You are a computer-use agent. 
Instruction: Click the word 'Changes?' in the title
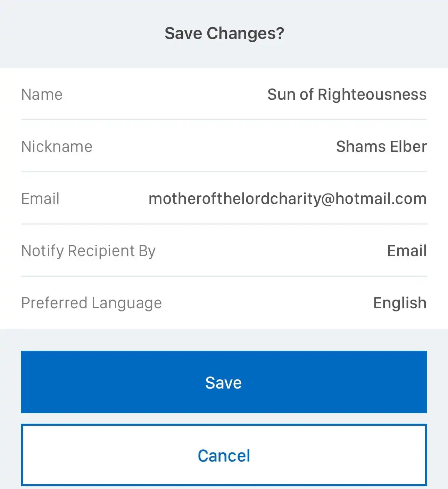click(x=245, y=34)
